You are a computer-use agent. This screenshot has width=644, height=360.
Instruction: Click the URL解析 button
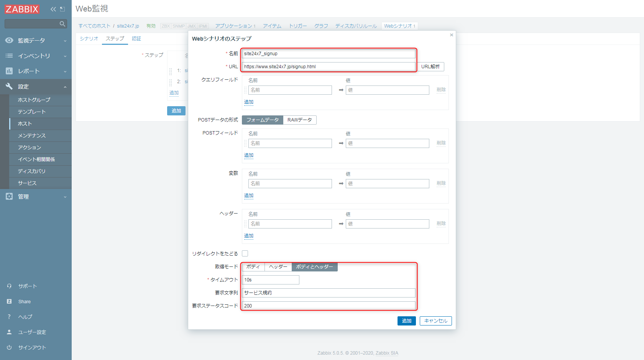click(x=430, y=67)
